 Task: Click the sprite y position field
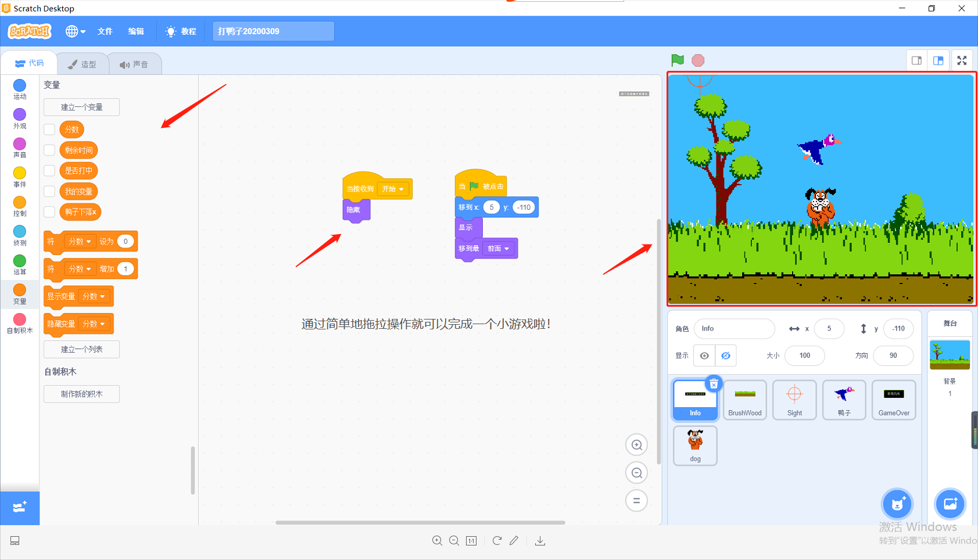[x=898, y=329]
